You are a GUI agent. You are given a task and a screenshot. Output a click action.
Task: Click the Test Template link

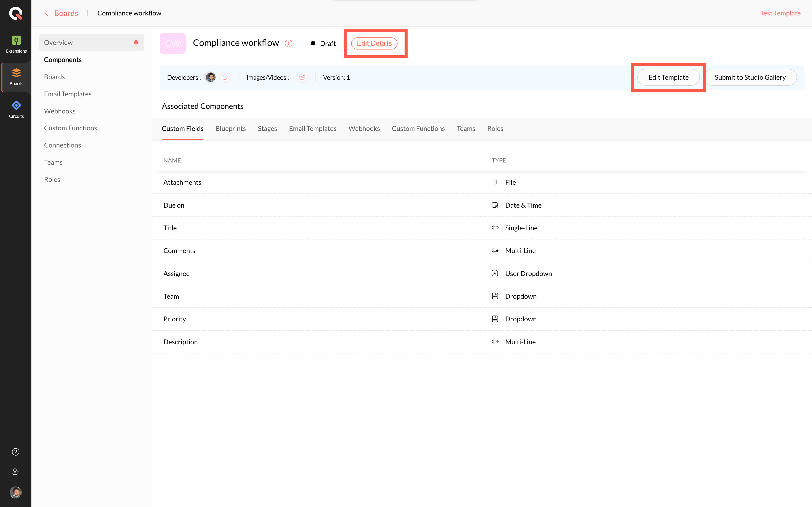tap(780, 13)
